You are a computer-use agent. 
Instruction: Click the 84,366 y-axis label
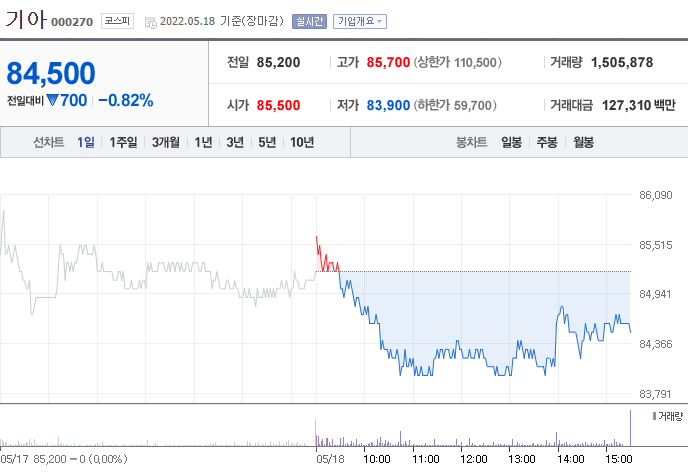656,344
